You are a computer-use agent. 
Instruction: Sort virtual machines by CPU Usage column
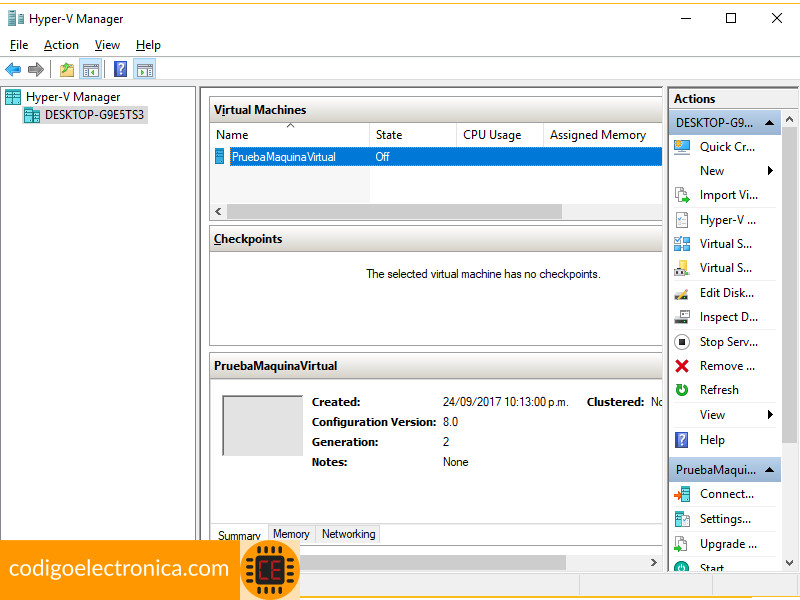(499, 135)
